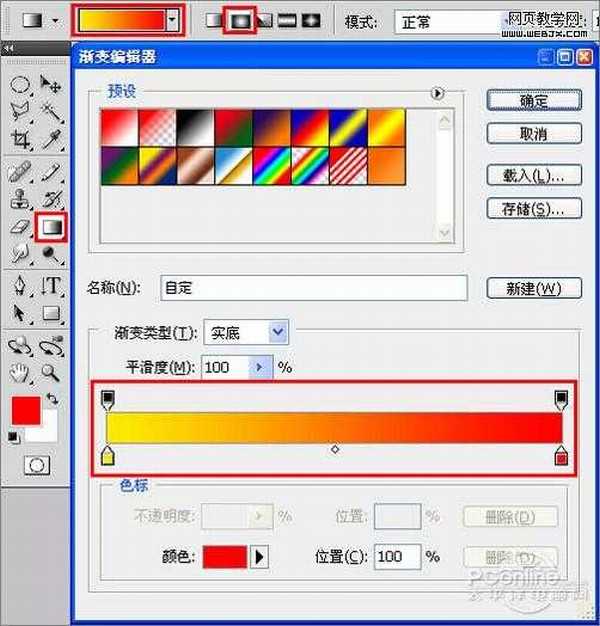Select the Vertical Type tool
This screenshot has height=626, width=600.
coord(52,286)
